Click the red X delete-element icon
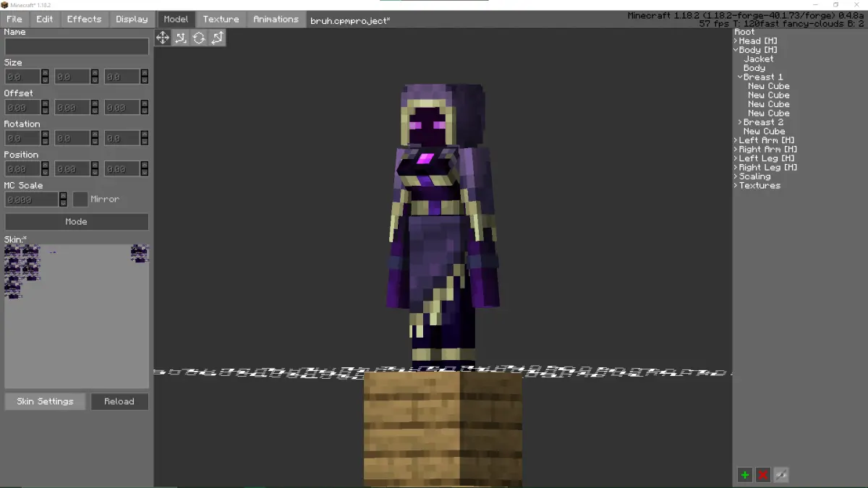868x488 pixels. [762, 475]
